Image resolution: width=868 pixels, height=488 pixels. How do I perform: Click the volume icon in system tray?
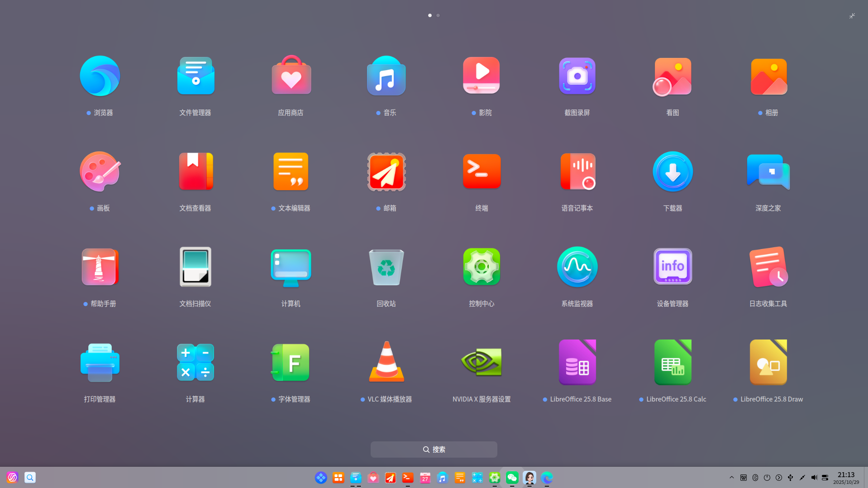point(814,478)
